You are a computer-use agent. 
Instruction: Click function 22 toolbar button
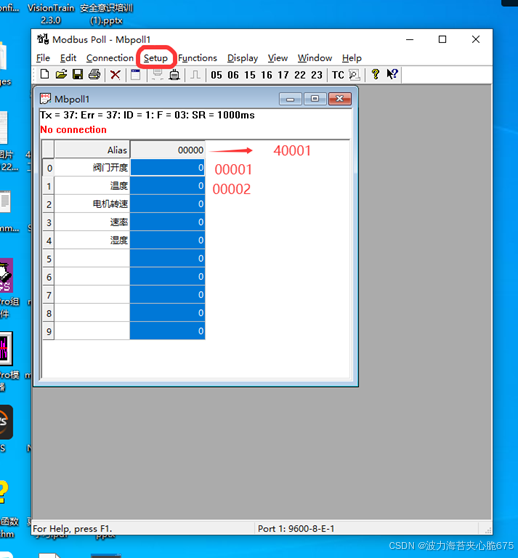click(300, 75)
